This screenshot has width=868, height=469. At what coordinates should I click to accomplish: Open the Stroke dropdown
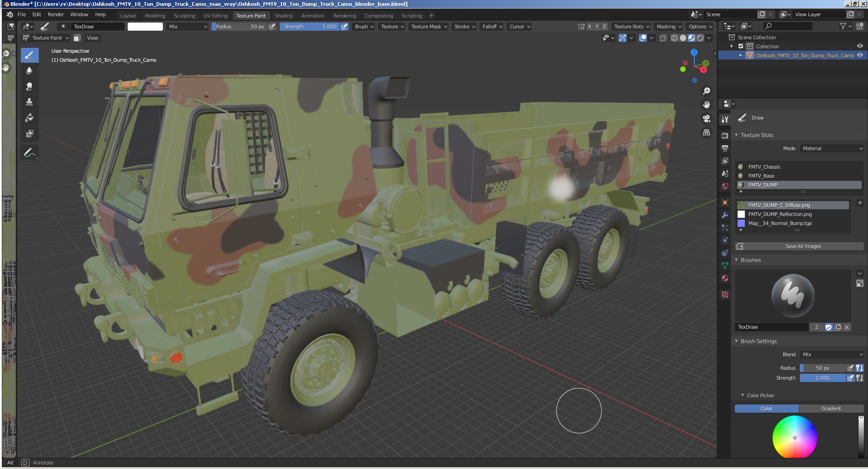click(x=465, y=27)
